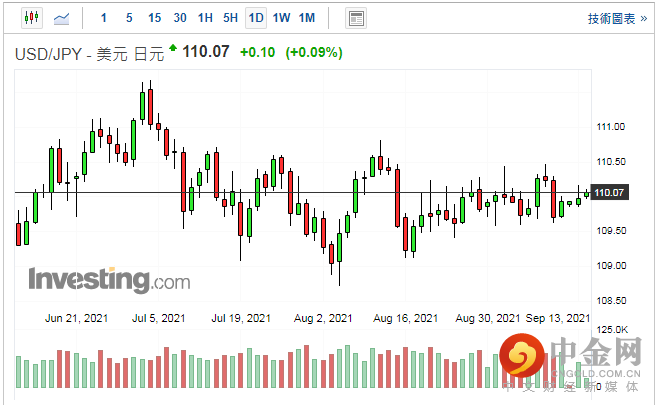
Task: Click the Investing.com watermark logo
Action: [108, 279]
